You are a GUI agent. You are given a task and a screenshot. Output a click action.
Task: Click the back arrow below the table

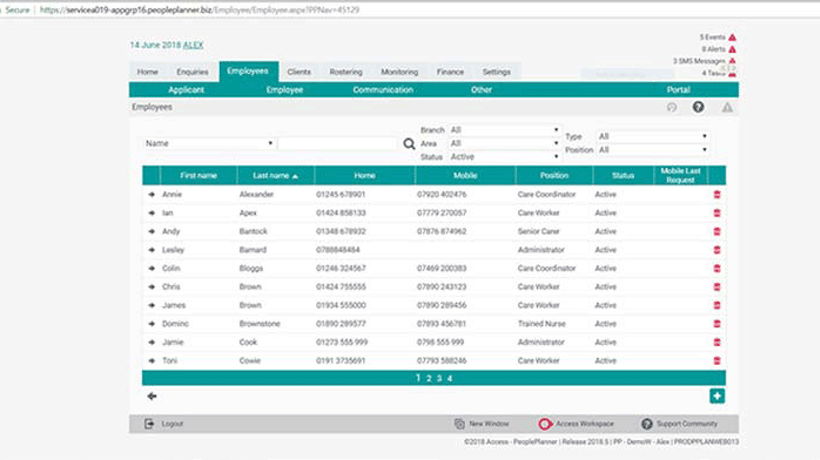coord(152,396)
